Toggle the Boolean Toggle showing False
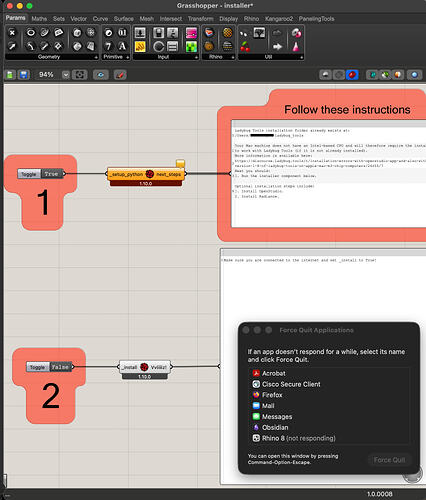Screen dimensions: 426x500 (x=49, y=367)
